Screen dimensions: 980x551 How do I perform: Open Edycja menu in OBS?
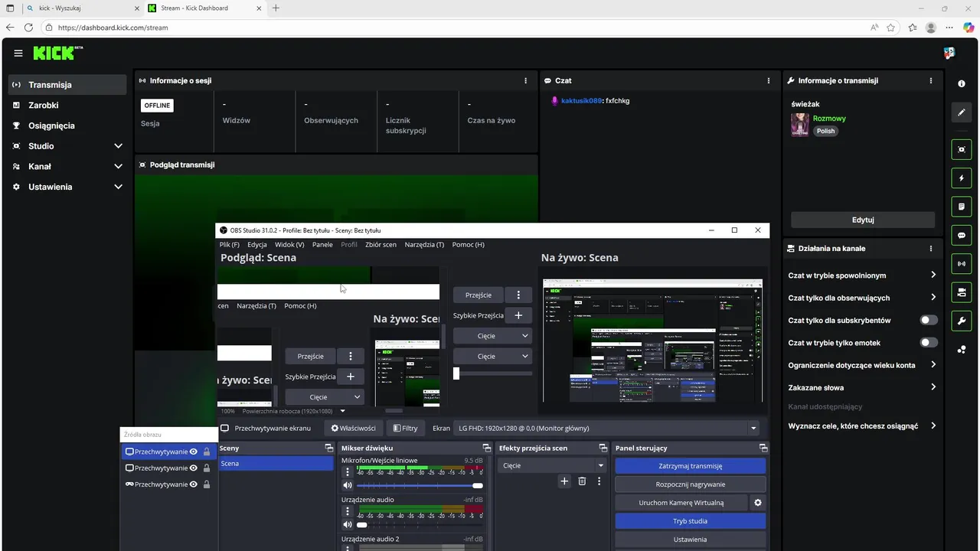[257, 245]
